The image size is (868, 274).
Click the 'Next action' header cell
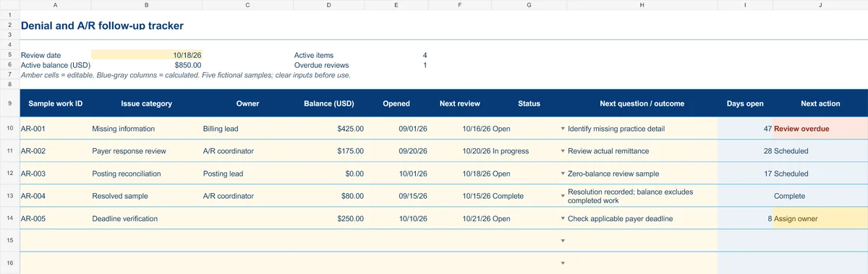820,103
